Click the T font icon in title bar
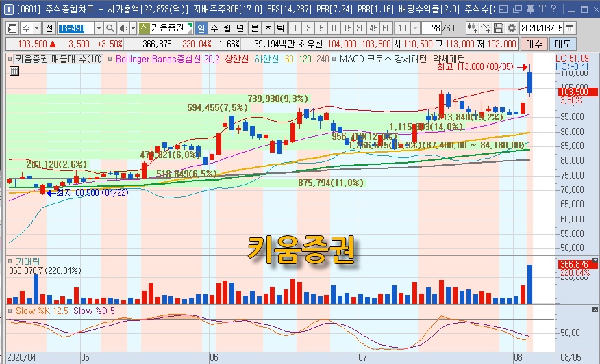The image size is (600, 364). [x=542, y=9]
